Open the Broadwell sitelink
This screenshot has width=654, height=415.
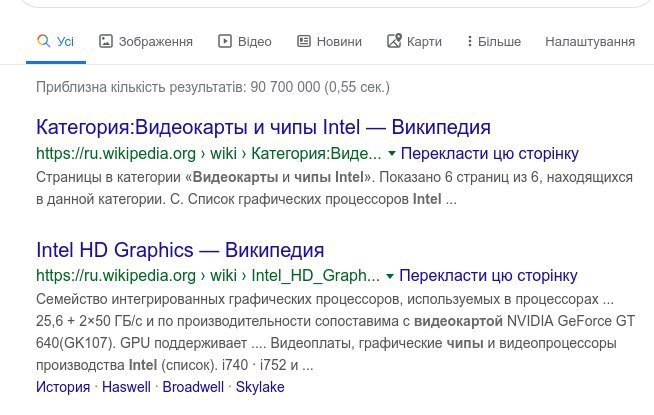pos(193,387)
